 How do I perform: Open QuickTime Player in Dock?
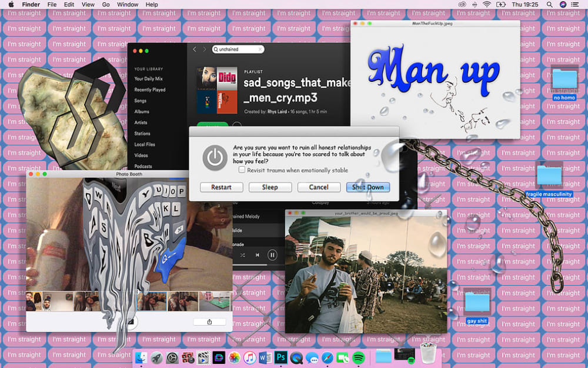(x=296, y=358)
